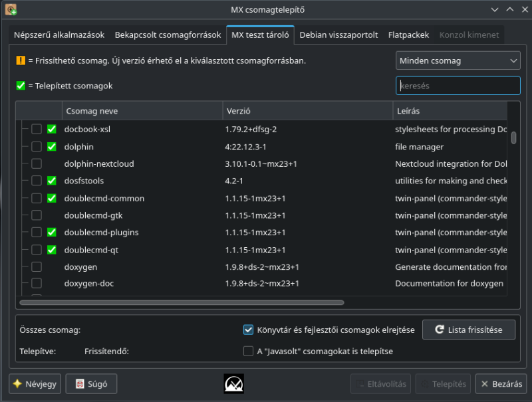Click "Documentation for doxygen" description
Viewport: 532px width, 402px height.
tap(450, 283)
